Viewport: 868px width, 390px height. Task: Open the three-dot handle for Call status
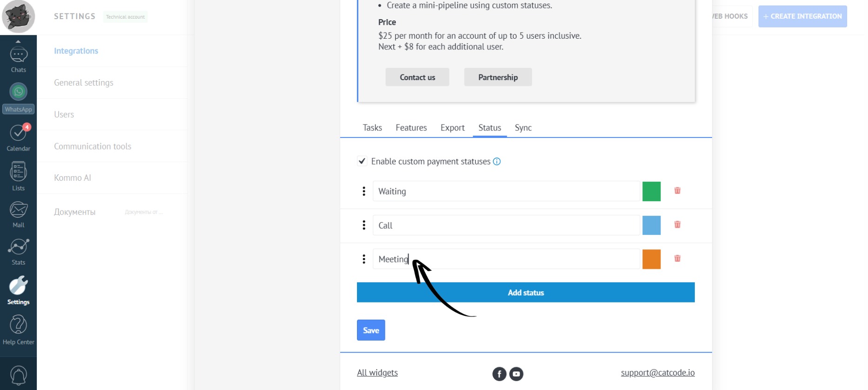click(364, 225)
